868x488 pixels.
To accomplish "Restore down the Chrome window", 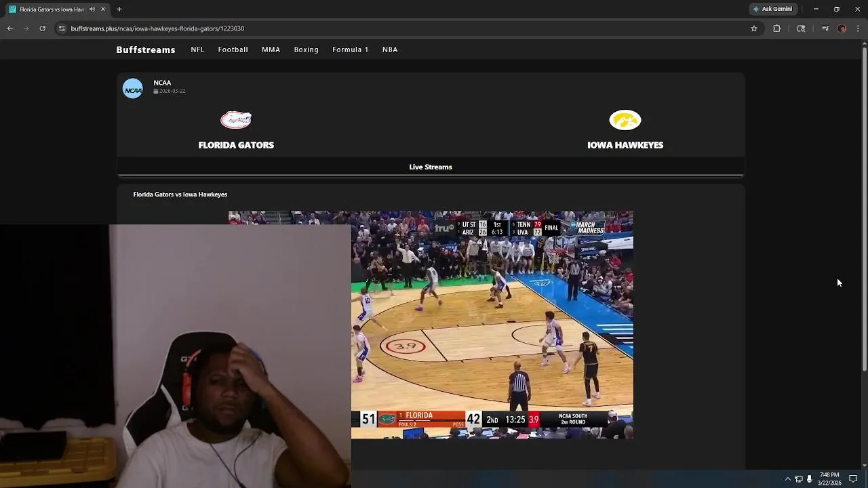I will tap(837, 9).
